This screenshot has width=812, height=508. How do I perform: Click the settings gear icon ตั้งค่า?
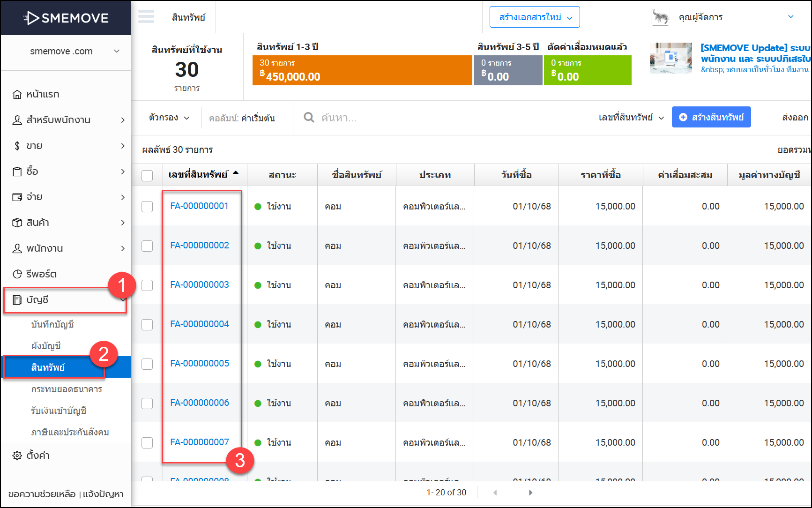17,456
